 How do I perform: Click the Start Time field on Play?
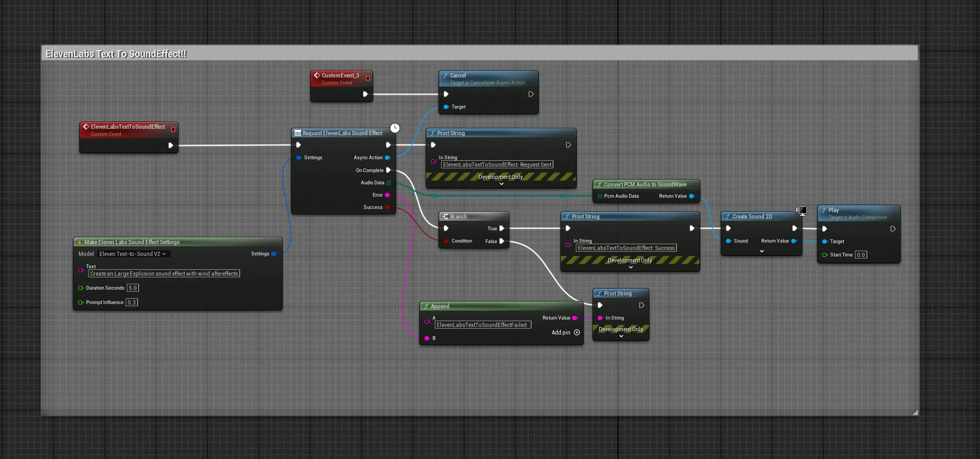coord(861,255)
